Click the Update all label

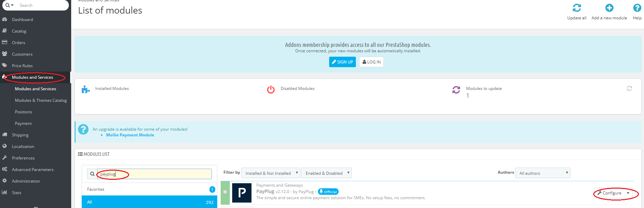tap(577, 18)
